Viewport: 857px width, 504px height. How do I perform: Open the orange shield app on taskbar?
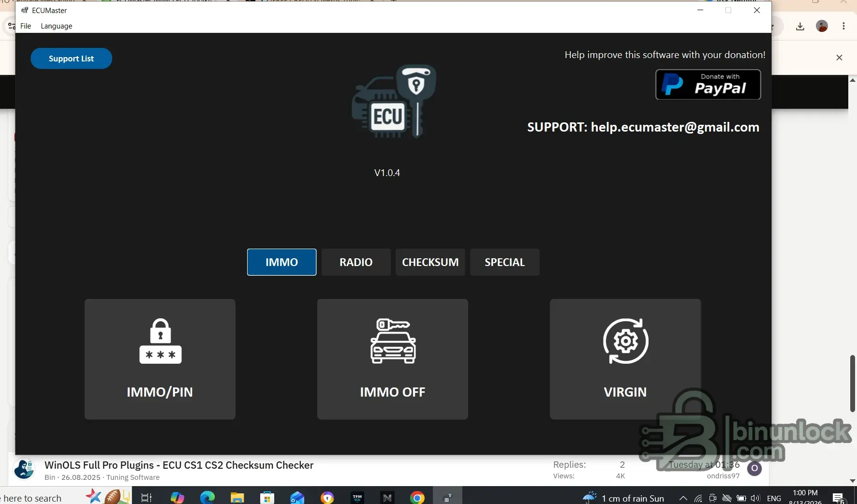pyautogui.click(x=327, y=497)
